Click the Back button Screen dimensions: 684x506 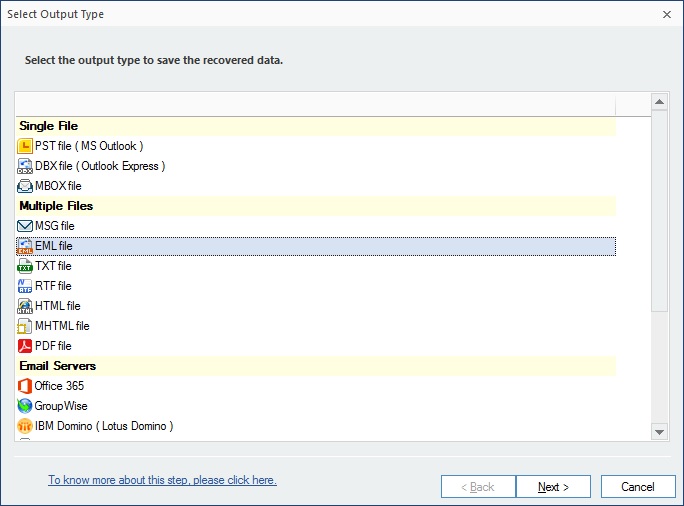tap(478, 487)
